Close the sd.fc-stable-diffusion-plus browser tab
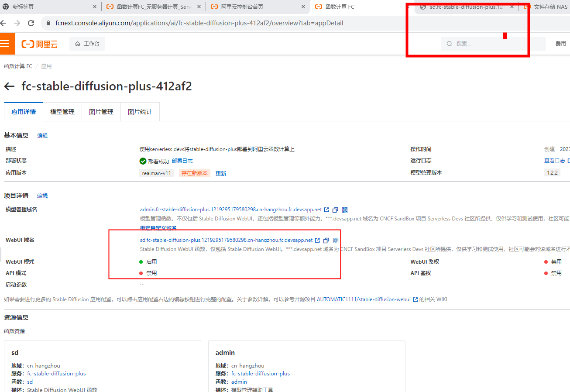This screenshot has width=570, height=392. coord(512,7)
